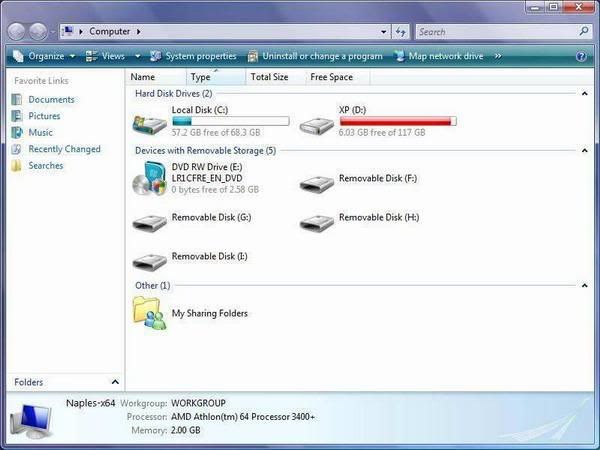Click the Documents icon in Favorite Links
Screen dimensions: 600x450
coord(16,99)
